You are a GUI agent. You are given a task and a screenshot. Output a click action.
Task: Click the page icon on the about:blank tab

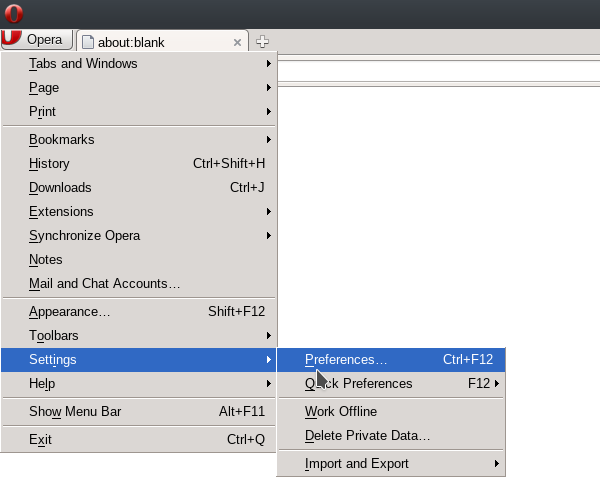pos(88,42)
